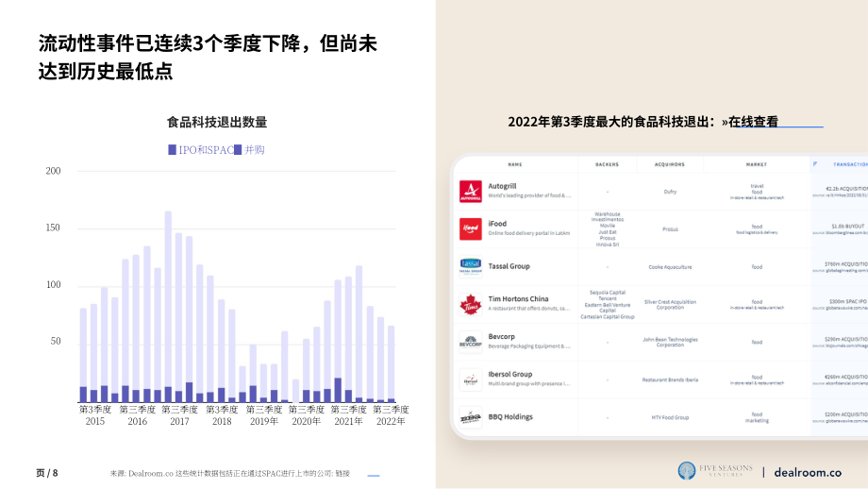Open the »在线查看 link

pos(750,122)
